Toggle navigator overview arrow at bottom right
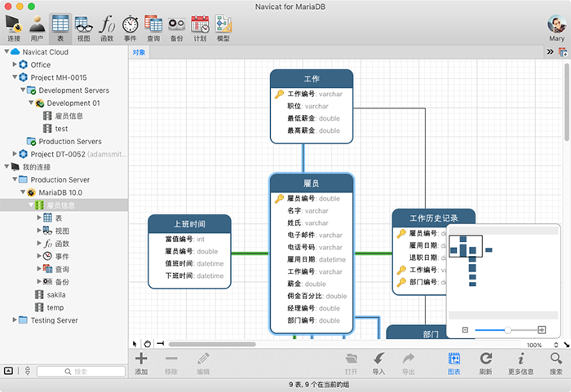 [567, 344]
